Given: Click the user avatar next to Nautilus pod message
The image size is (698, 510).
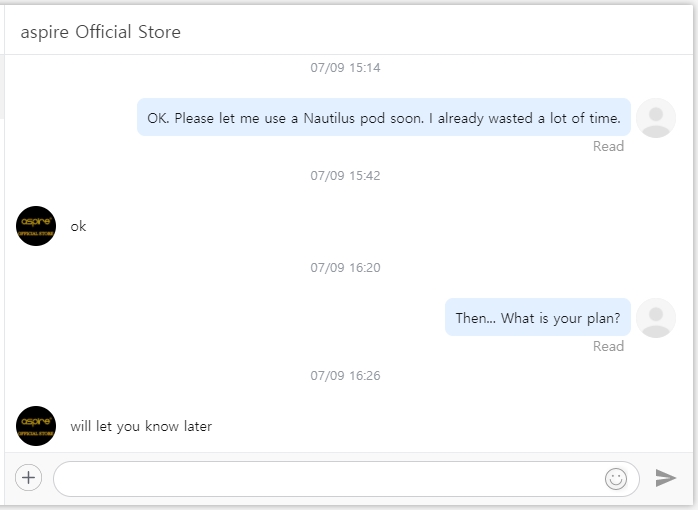Looking at the screenshot, I should point(656,118).
